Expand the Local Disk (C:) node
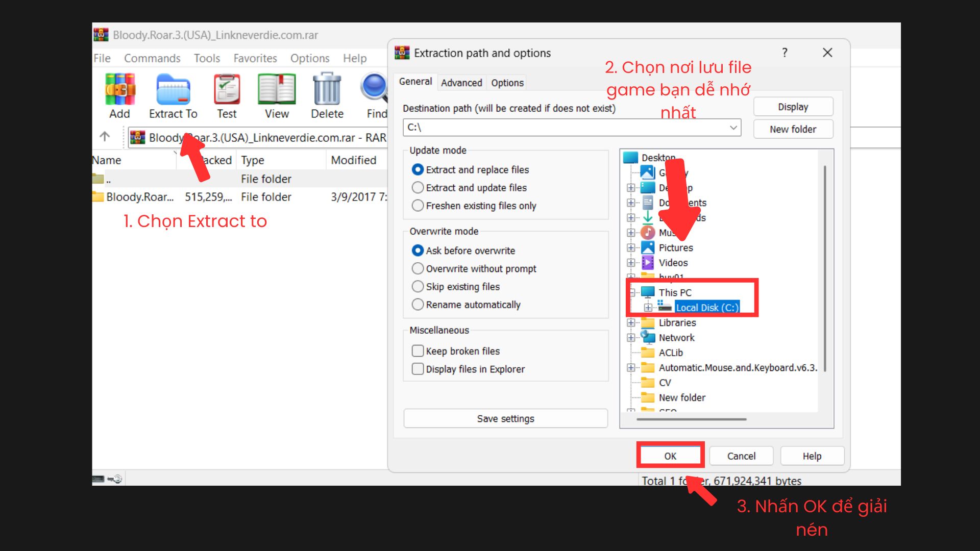 click(648, 308)
